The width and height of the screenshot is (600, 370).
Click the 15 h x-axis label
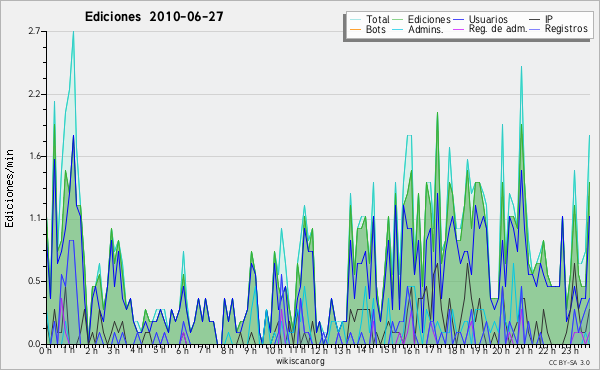(x=388, y=350)
